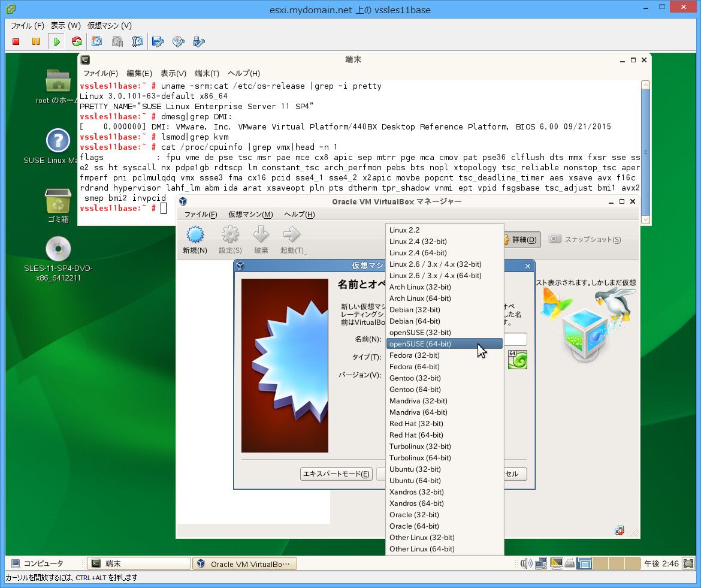The width and height of the screenshot is (701, 588).
Task: Choose Xandros (64-bit) from the list
Action: 445,503
